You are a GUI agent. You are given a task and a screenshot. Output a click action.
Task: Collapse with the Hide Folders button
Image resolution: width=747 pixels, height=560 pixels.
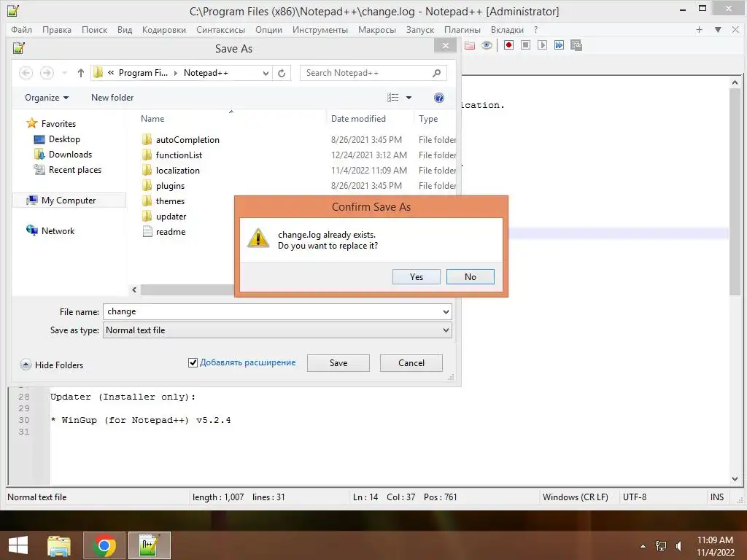pyautogui.click(x=52, y=365)
